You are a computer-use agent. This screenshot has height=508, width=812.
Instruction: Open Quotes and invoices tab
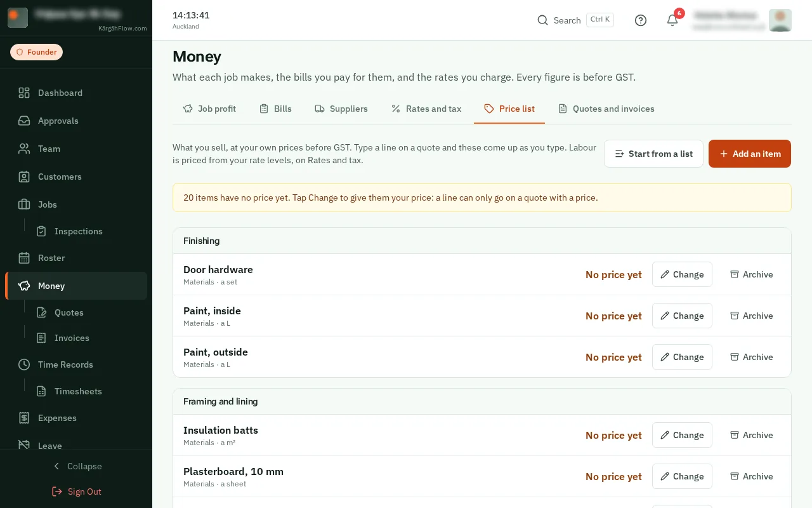coord(606,109)
